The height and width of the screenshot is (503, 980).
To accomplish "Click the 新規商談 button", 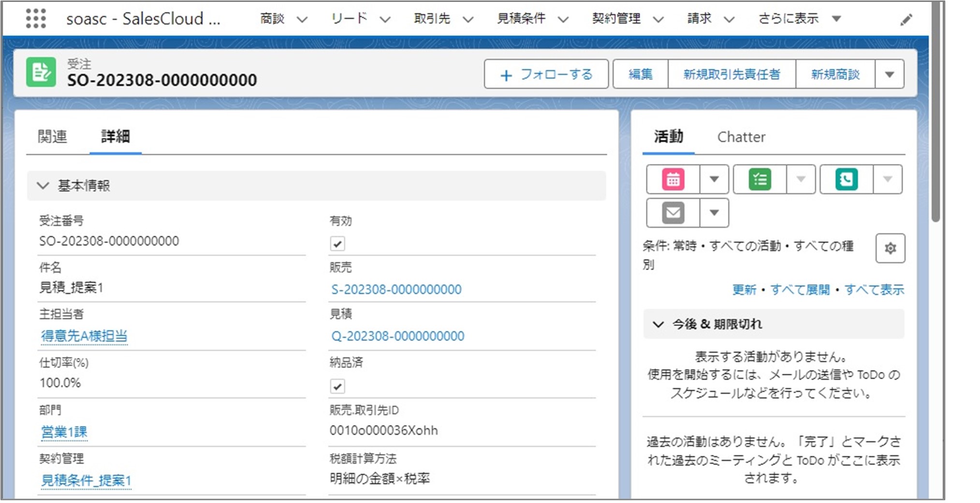I will coord(835,74).
